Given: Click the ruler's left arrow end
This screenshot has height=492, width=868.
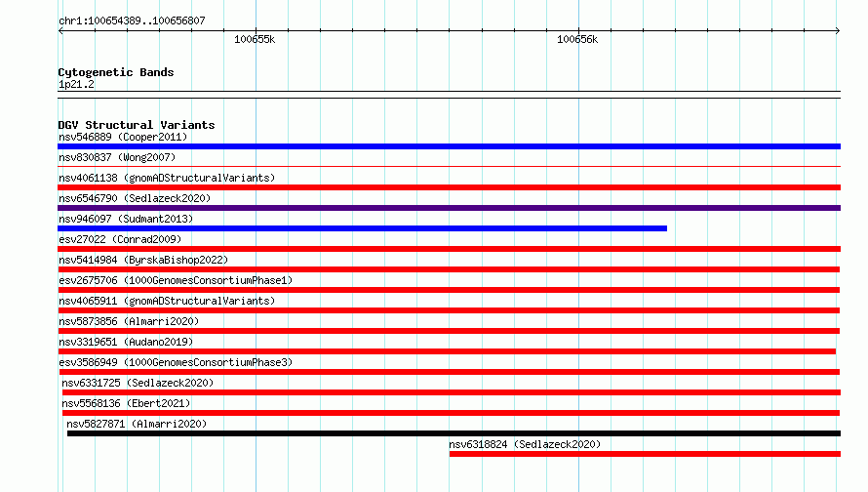Looking at the screenshot, I should (60, 31).
